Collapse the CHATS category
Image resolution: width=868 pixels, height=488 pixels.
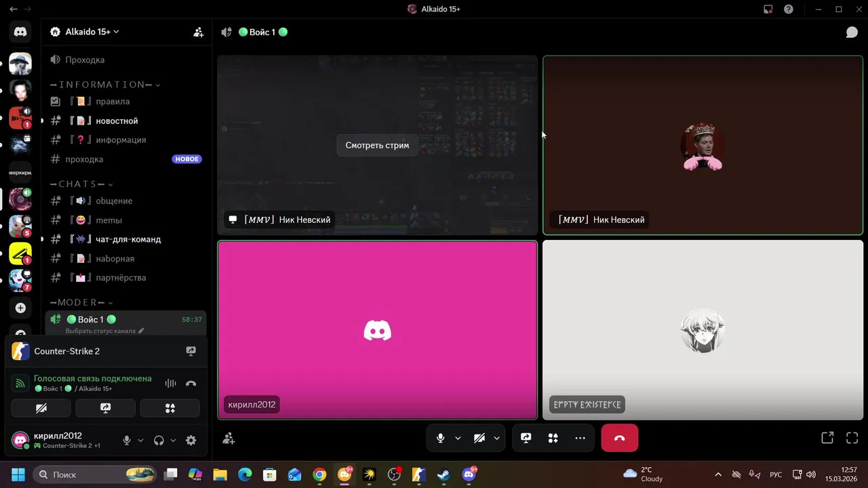(x=81, y=184)
